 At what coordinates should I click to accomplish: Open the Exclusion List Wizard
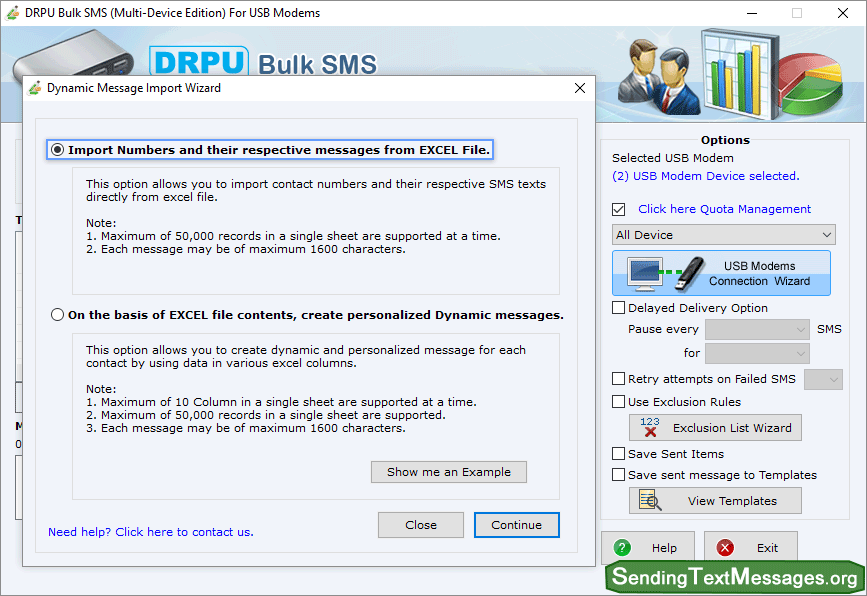[x=715, y=428]
